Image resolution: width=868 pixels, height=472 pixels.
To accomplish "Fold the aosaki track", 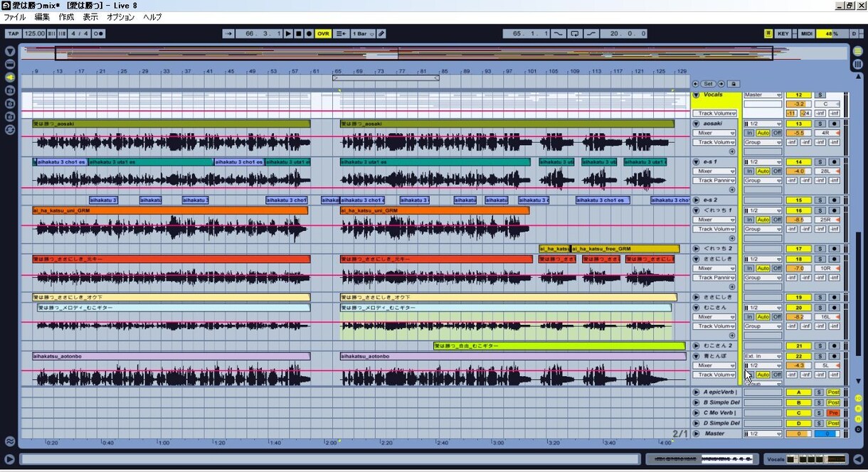I will tap(696, 124).
